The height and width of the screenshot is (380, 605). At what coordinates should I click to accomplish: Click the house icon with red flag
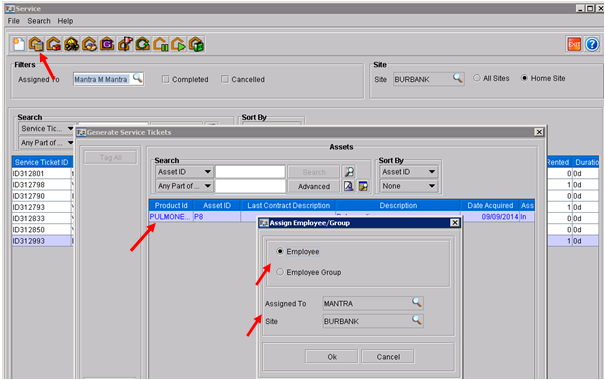pyautogui.click(x=125, y=44)
